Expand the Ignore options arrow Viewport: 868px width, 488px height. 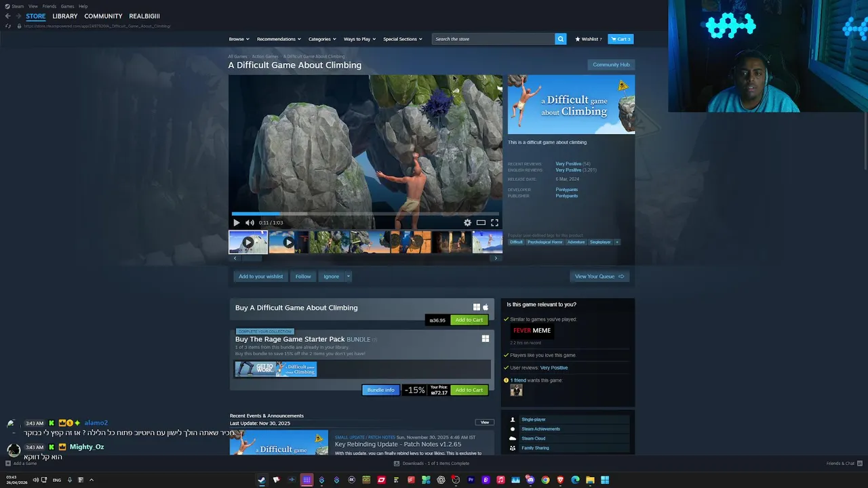349,277
